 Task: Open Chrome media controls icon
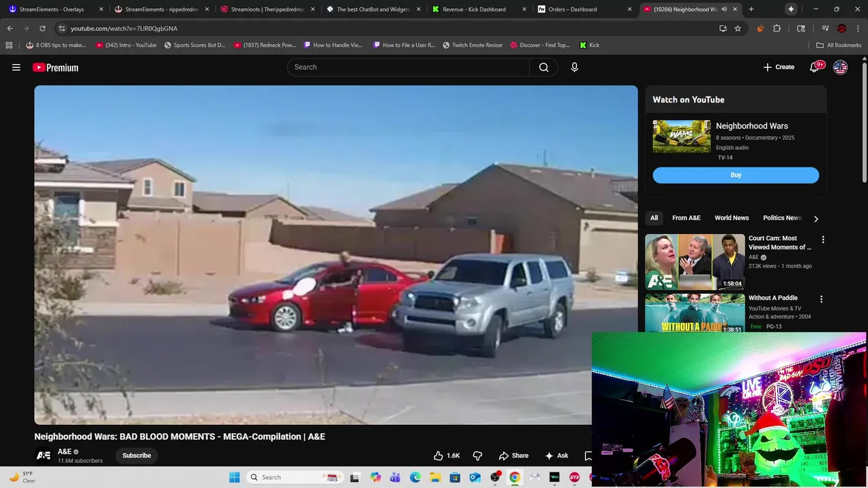click(x=825, y=28)
